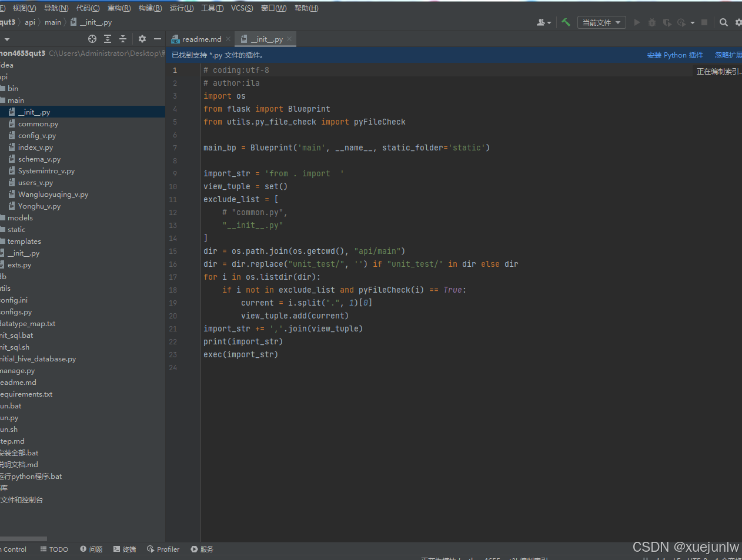Click the main breadcrumb in navigation bar
Image resolution: width=742 pixels, height=560 pixels.
tap(53, 22)
